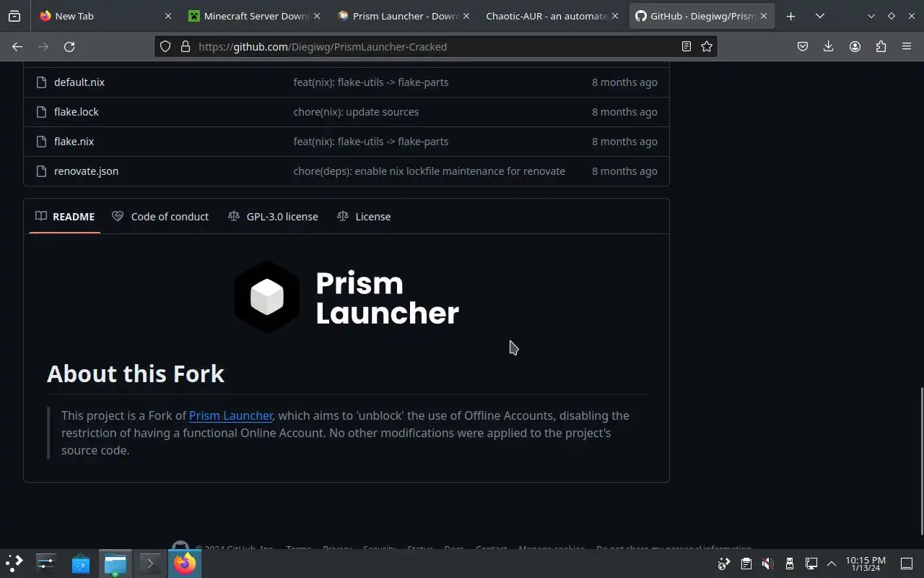
Task: Open the clipboard tray icon
Action: [746, 564]
